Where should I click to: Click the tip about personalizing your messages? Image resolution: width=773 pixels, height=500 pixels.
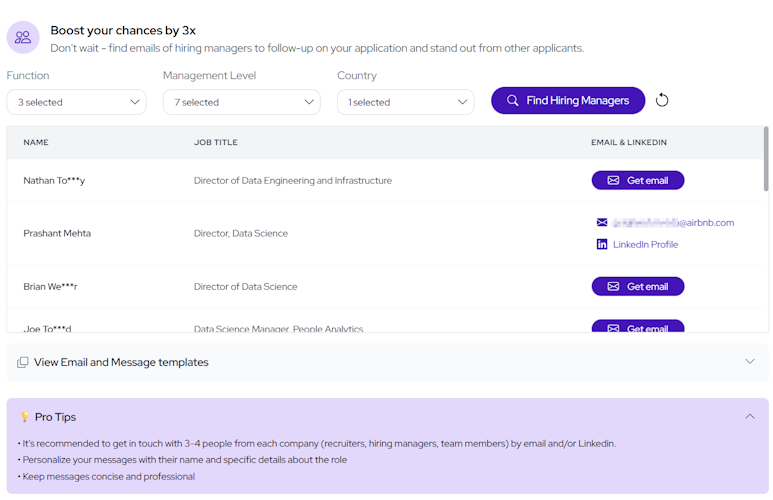(184, 460)
